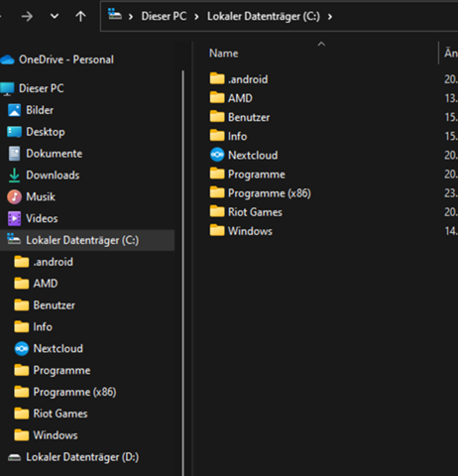This screenshot has width=458, height=476.
Task: Open Musik in the sidebar
Action: [41, 197]
